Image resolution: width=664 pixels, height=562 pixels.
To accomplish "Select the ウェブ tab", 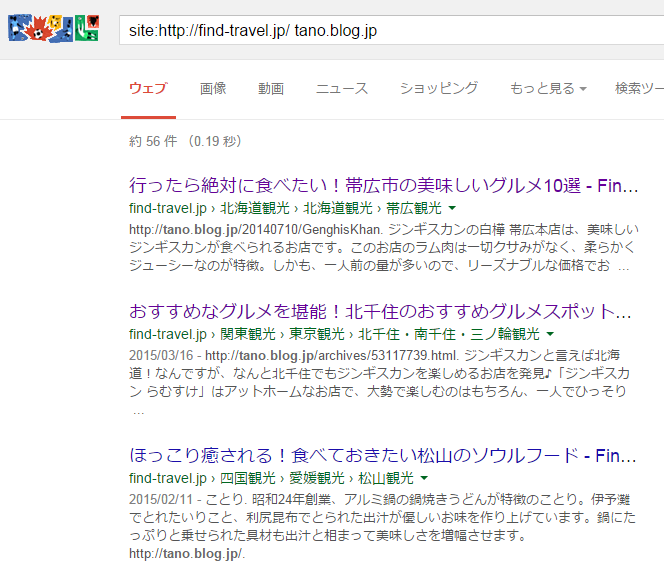I will [x=148, y=89].
